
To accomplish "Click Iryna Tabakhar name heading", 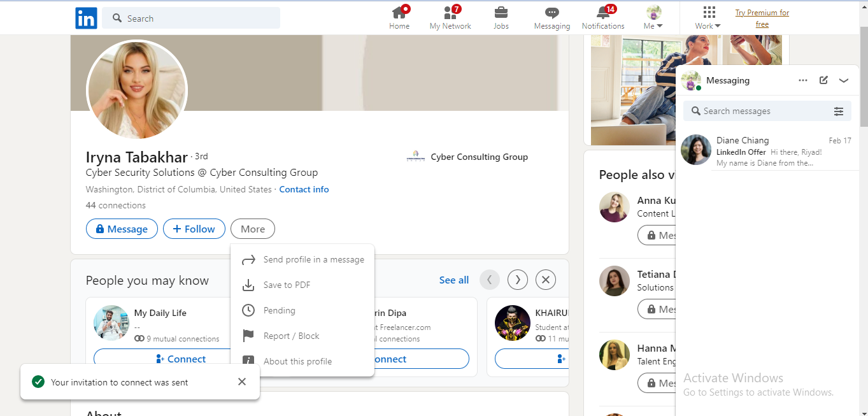I will point(137,157).
